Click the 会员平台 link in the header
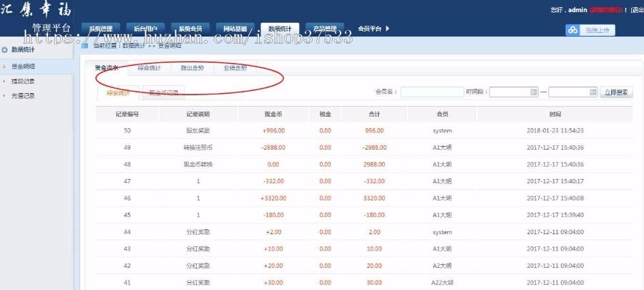The image size is (644, 290). coord(370,29)
